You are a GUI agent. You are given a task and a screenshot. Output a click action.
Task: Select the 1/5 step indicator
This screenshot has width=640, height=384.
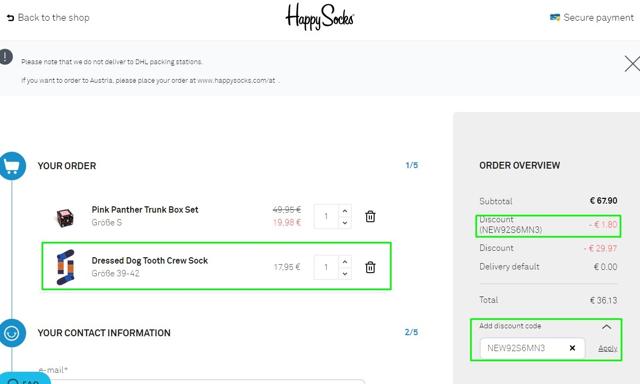[411, 165]
